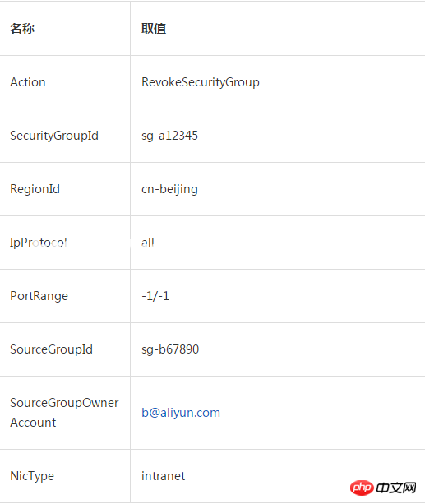The width and height of the screenshot is (425, 504).
Task: Click the php 中文网 logo
Action: pyautogui.click(x=383, y=488)
